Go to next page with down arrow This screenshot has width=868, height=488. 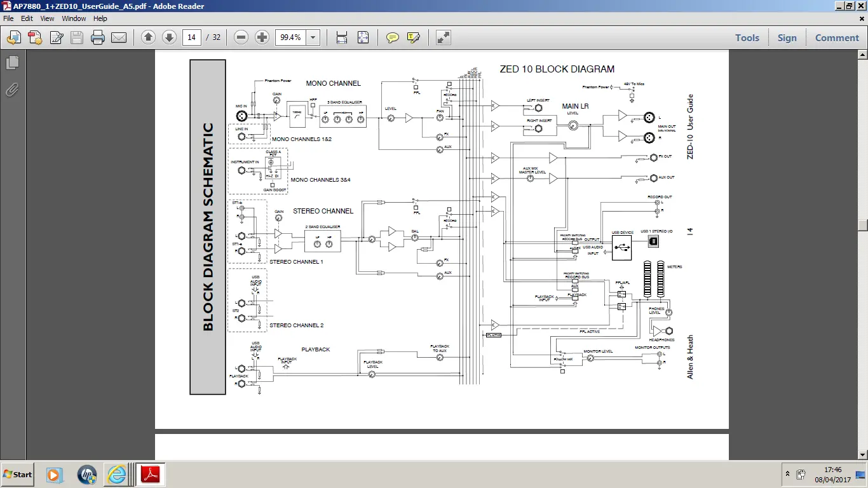coord(169,37)
